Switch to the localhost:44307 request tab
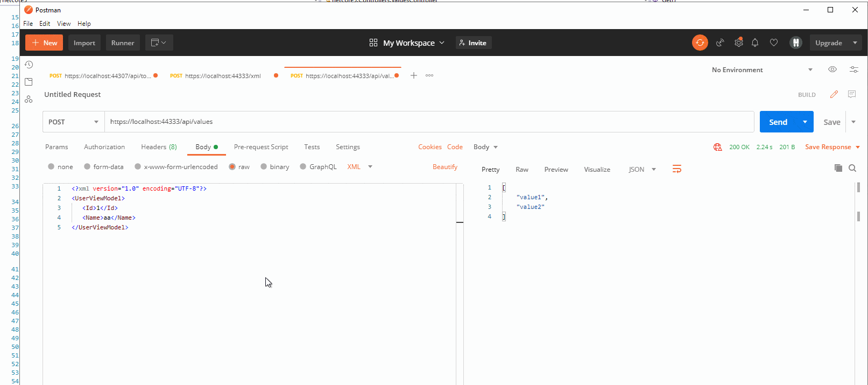Viewport: 868px width, 385px height. pyautogui.click(x=102, y=76)
